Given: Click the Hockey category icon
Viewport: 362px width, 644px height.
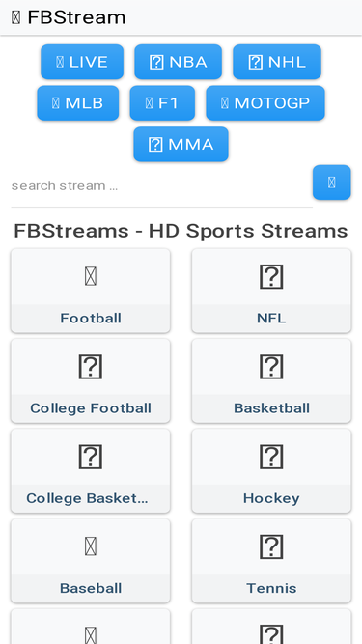Looking at the screenshot, I should click(271, 457).
